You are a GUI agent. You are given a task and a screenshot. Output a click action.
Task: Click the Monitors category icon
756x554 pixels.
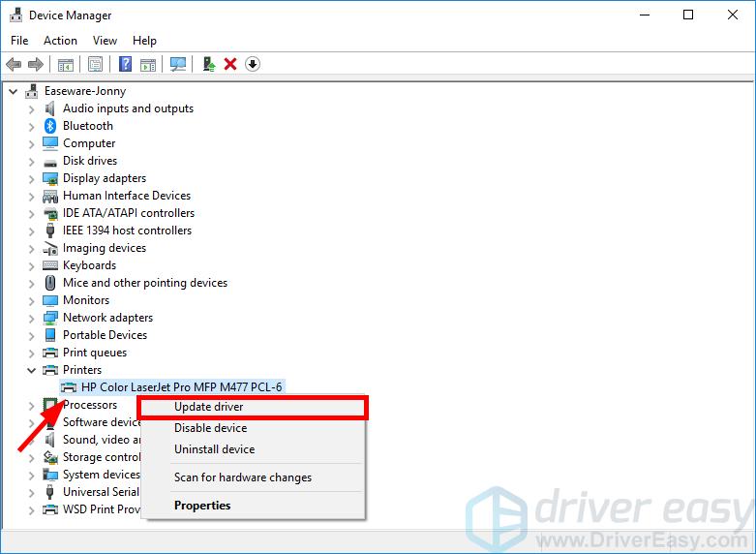tap(50, 300)
